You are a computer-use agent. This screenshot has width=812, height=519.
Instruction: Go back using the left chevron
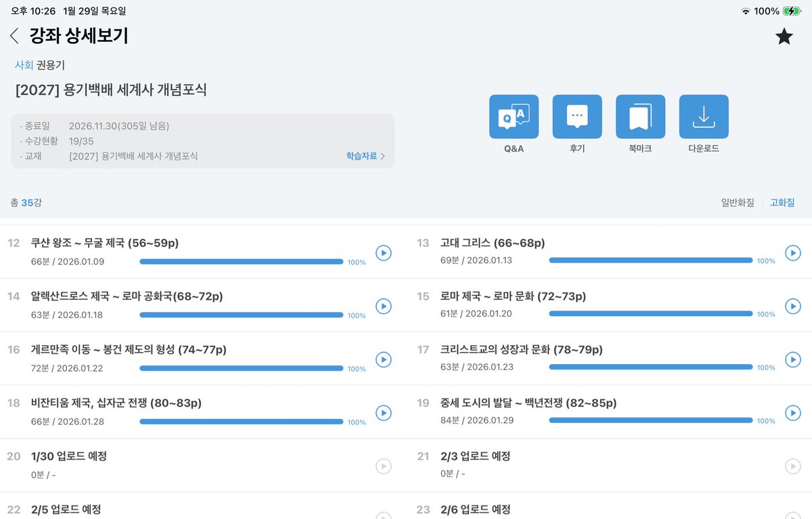pyautogui.click(x=14, y=36)
